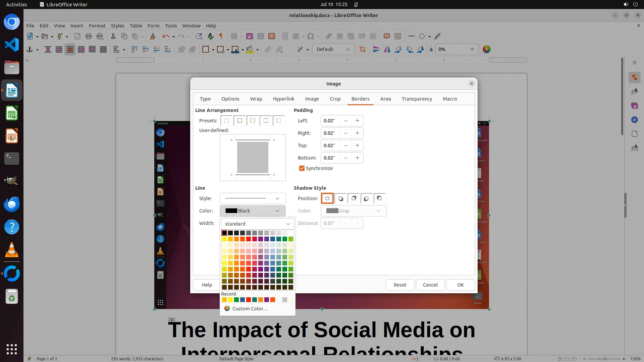The width and height of the screenshot is (644, 362).
Task: Open the Default image mode dropdown
Action: click(x=333, y=49)
